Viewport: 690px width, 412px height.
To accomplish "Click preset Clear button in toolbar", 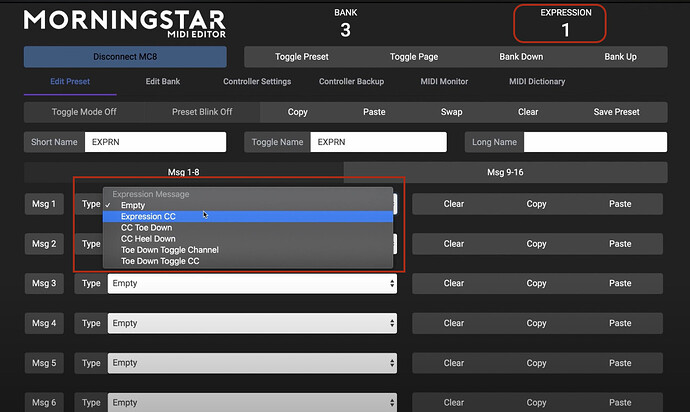I will pyautogui.click(x=528, y=112).
